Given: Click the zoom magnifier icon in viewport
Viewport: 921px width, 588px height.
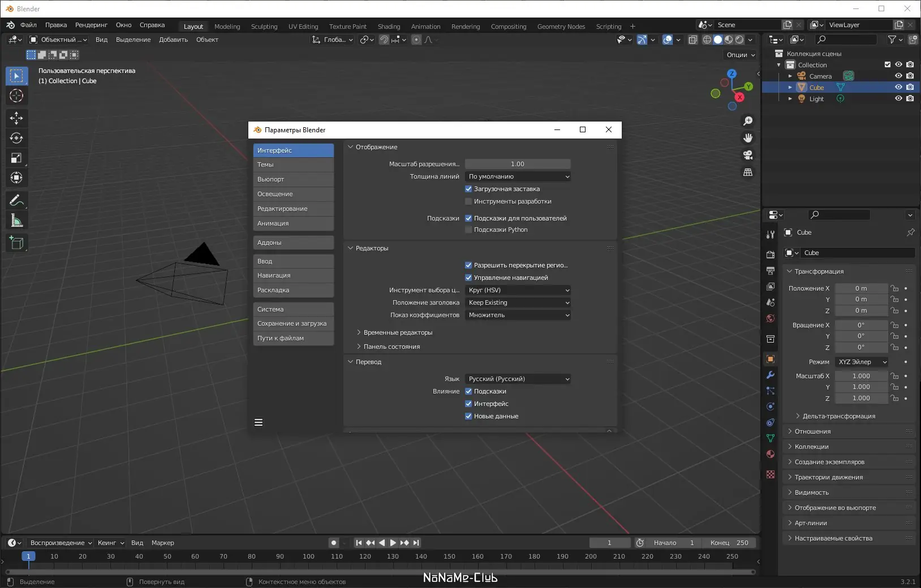Looking at the screenshot, I should click(748, 121).
